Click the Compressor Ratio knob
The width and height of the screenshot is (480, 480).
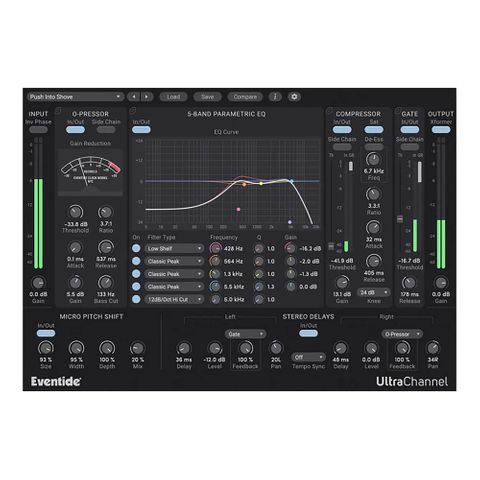pos(373,194)
